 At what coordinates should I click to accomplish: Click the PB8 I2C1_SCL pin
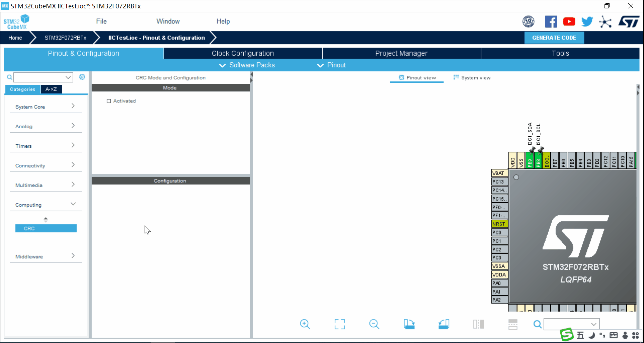click(538, 160)
